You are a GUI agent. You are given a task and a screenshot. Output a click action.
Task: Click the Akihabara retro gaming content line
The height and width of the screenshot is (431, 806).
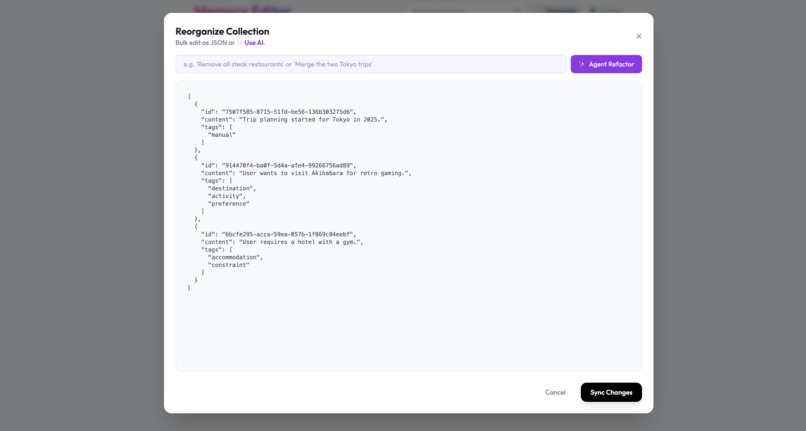306,173
